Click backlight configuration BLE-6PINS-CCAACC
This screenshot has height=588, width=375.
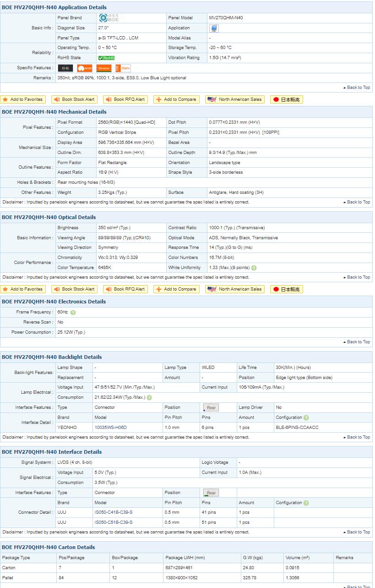pyautogui.click(x=297, y=428)
